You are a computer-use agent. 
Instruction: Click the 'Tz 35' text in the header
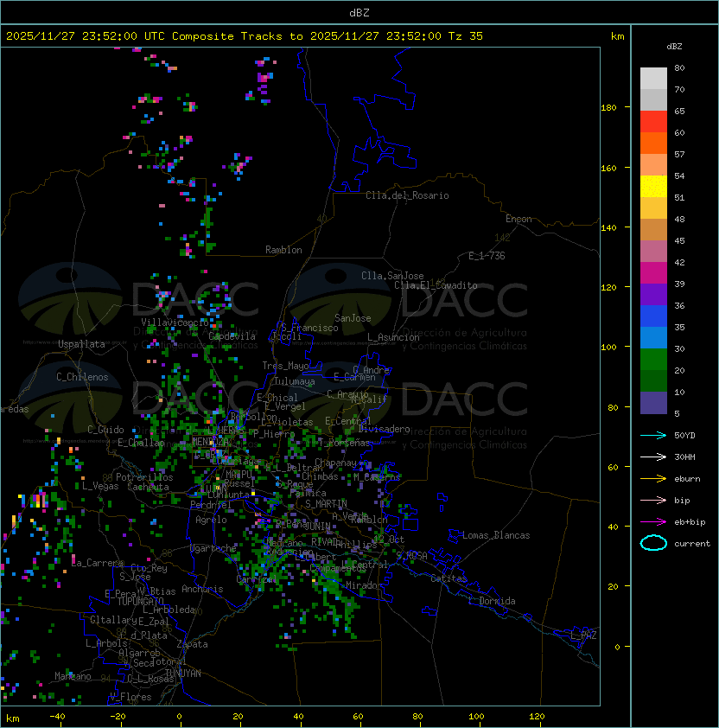click(x=466, y=36)
